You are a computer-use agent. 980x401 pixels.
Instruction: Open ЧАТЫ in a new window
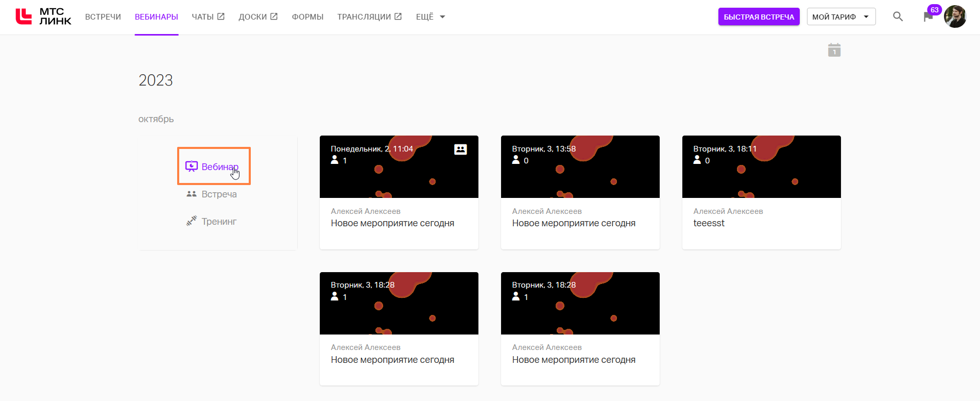click(208, 17)
